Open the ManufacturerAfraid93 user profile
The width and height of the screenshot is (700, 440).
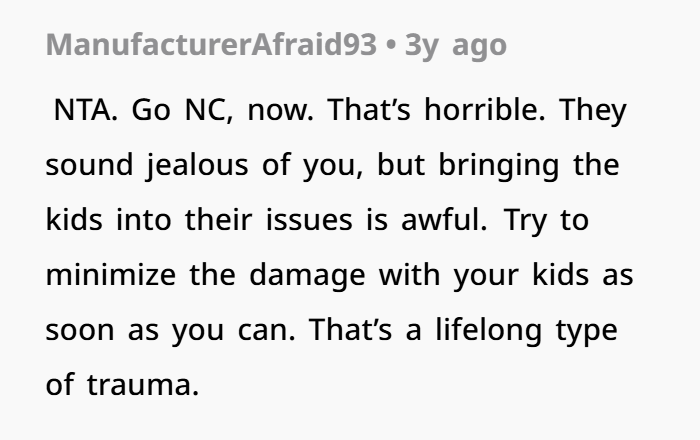pyautogui.click(x=210, y=45)
